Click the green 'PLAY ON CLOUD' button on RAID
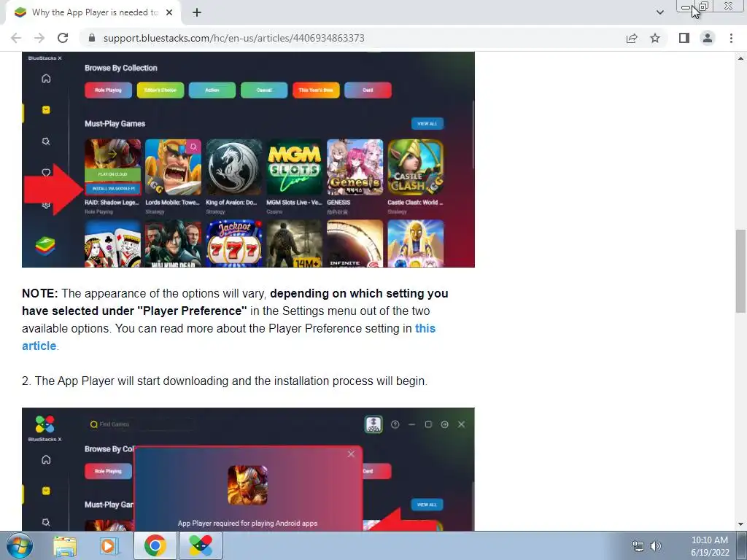The width and height of the screenshot is (747, 560). pyautogui.click(x=113, y=174)
